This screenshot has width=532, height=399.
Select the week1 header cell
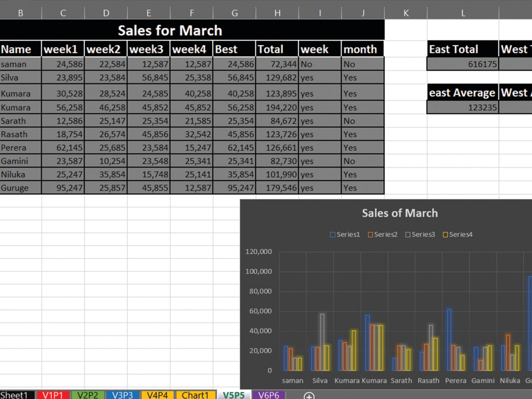point(63,49)
